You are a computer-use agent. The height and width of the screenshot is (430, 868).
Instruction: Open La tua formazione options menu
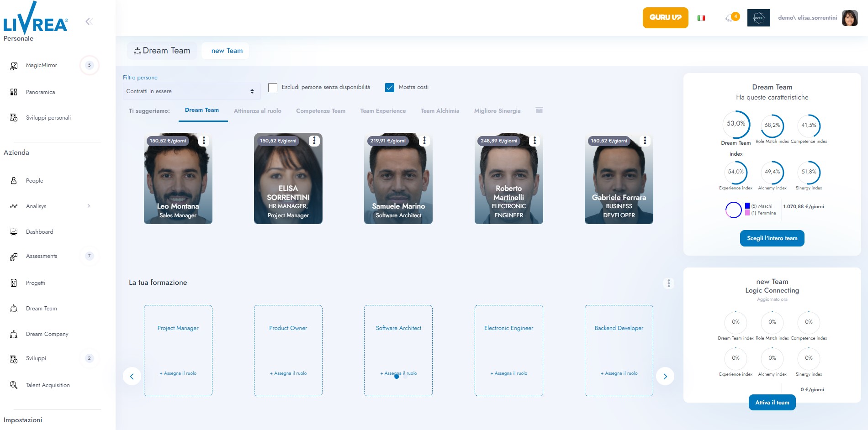tap(669, 283)
